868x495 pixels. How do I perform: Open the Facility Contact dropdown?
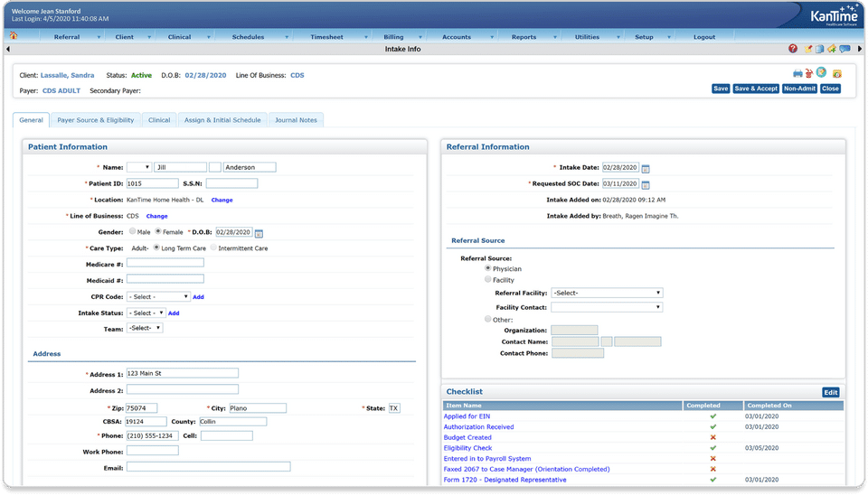[x=607, y=307]
